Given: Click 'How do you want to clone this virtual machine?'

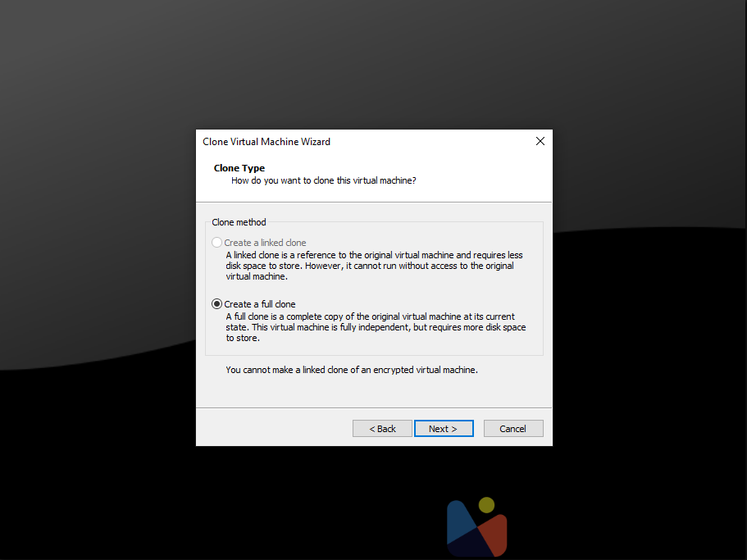Looking at the screenshot, I should point(323,180).
